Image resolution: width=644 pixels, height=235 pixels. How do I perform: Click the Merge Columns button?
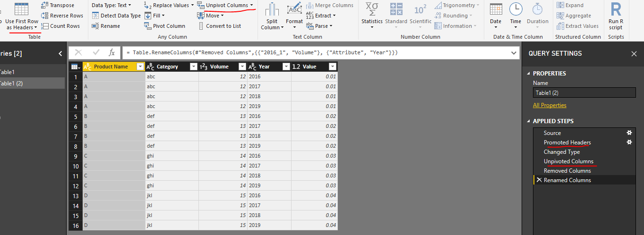[329, 5]
